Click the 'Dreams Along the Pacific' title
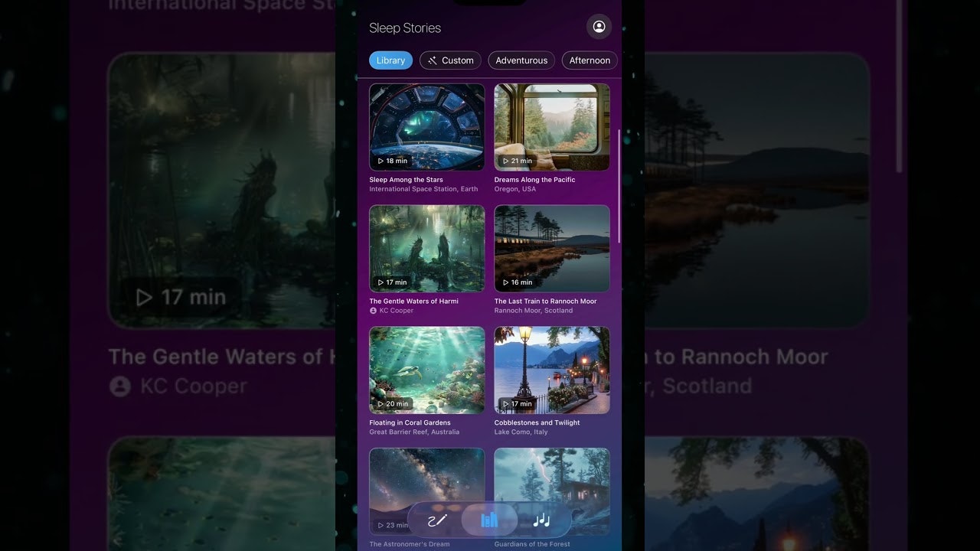Screen dimensions: 980x551 pyautogui.click(x=534, y=180)
